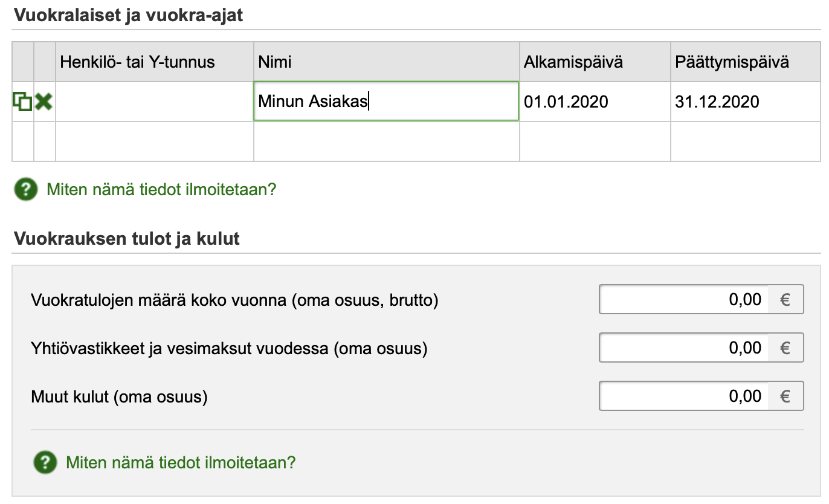Open 'Miten nämä tiedot ilmoitetaan?' link below table
The image size is (829, 504).
coord(161,190)
